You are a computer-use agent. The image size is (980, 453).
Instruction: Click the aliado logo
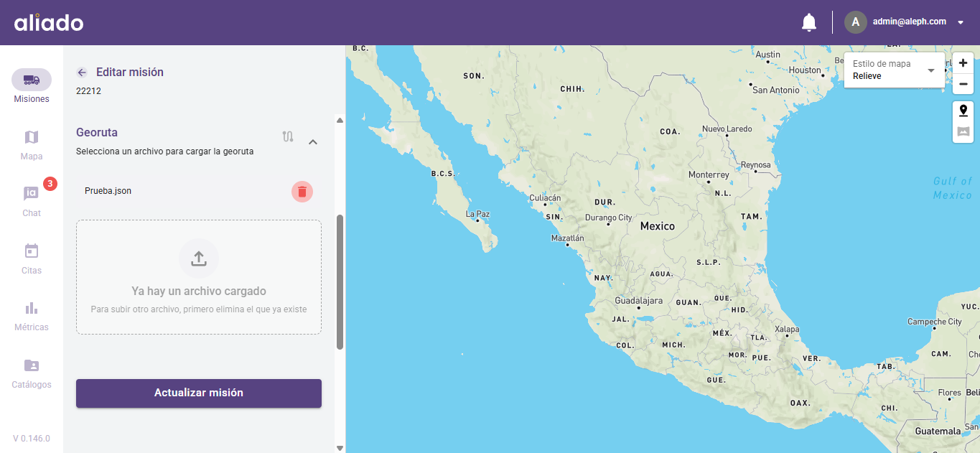click(49, 22)
